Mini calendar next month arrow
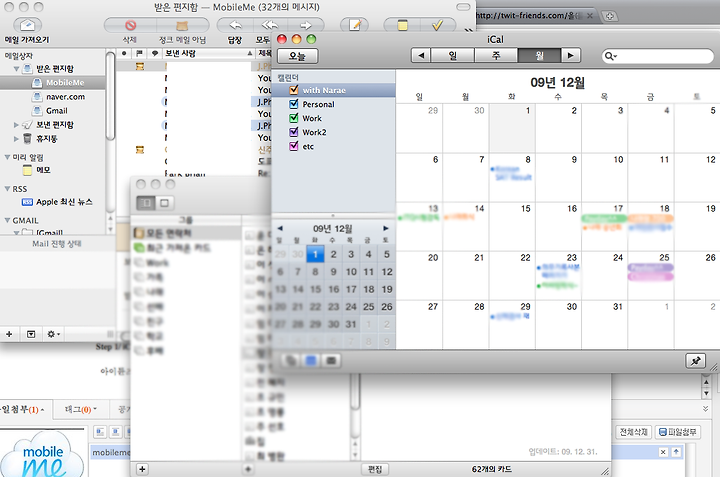This screenshot has width=720, height=477. point(386,228)
